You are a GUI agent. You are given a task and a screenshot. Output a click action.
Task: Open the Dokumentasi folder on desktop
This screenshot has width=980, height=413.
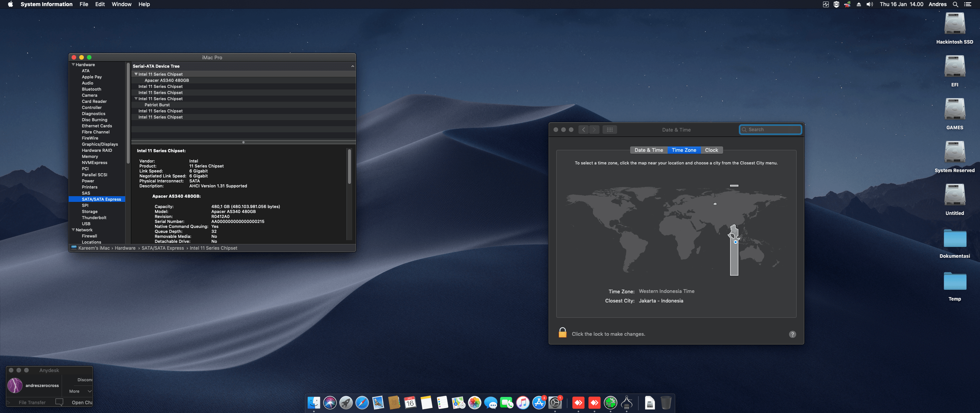coord(954,239)
